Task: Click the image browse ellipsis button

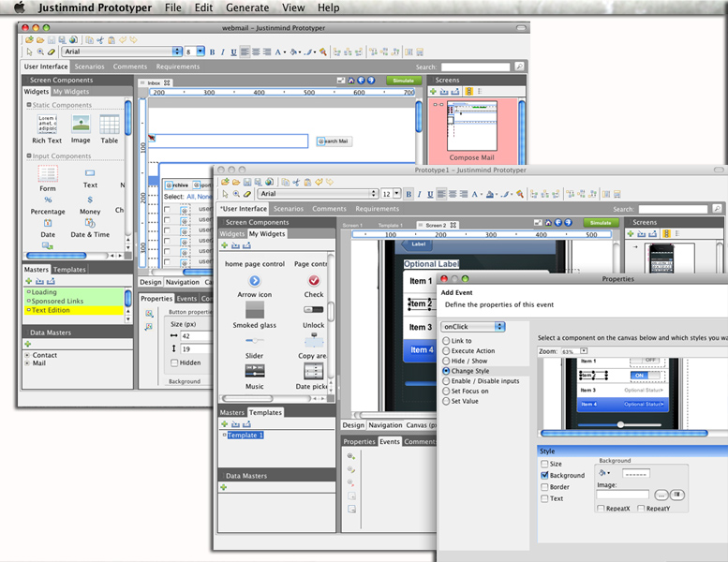Action: click(661, 495)
